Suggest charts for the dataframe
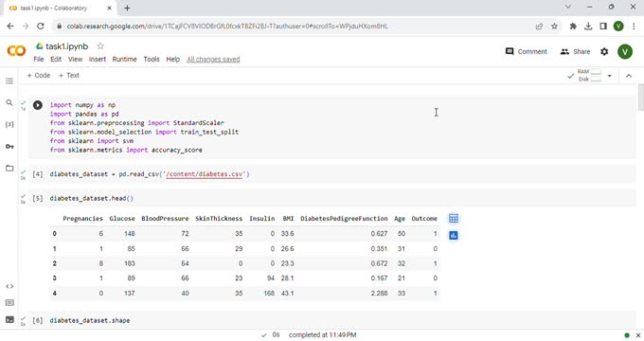Image resolution: width=644 pixels, height=341 pixels. tap(454, 236)
